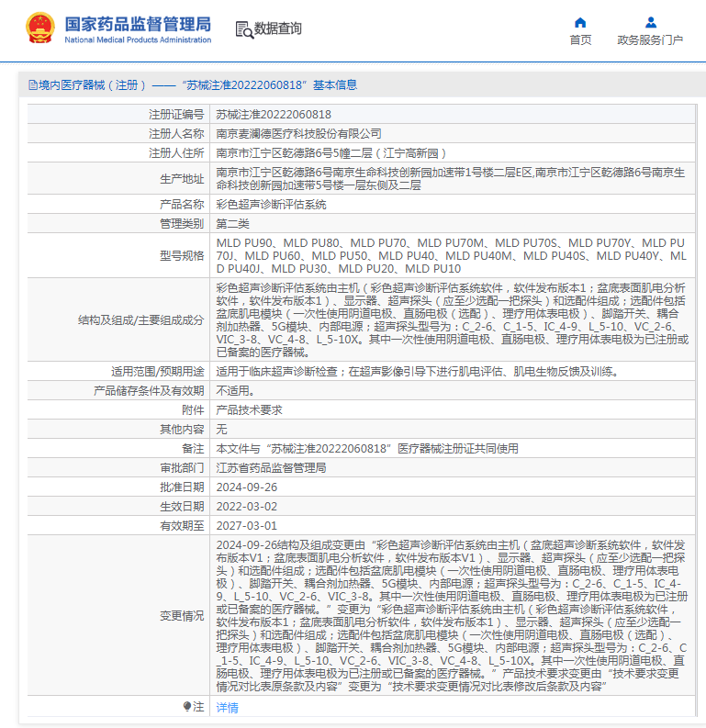Viewport: 706px width, 728px height.
Task: Open the 数据查询 page label
Action: click(278, 28)
